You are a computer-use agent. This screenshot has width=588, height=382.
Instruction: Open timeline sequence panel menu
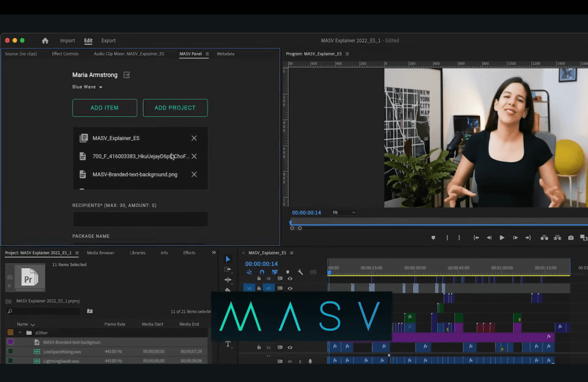coord(291,253)
